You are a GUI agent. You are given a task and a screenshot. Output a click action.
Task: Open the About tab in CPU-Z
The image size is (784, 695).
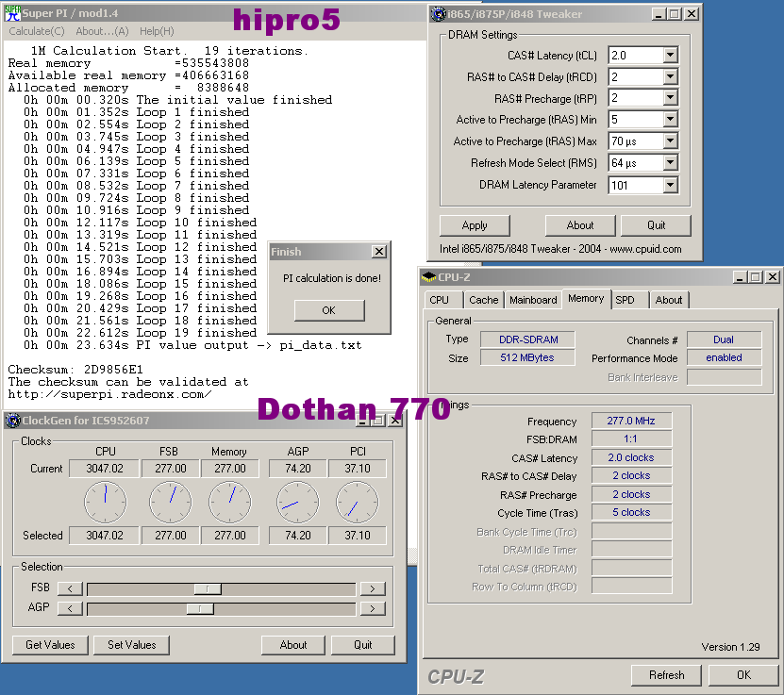[x=669, y=300]
